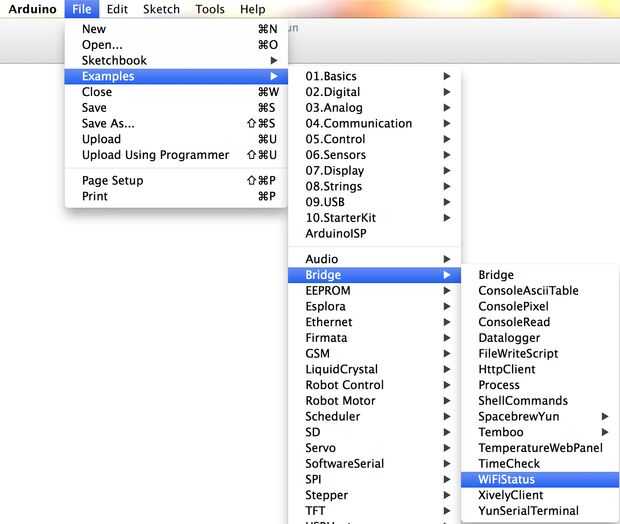The image size is (620, 524).
Task: Expand 06.Sensors examples submenu
Action: coord(374,155)
